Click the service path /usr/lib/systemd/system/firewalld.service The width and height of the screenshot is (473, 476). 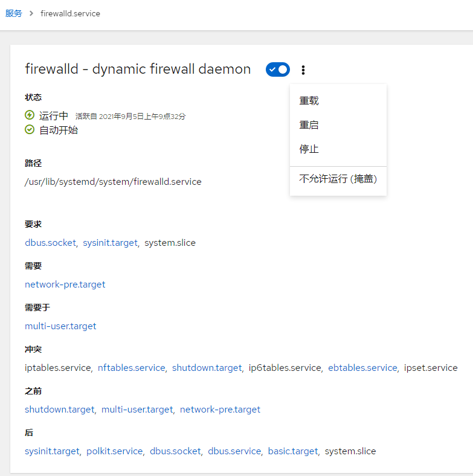[113, 182]
